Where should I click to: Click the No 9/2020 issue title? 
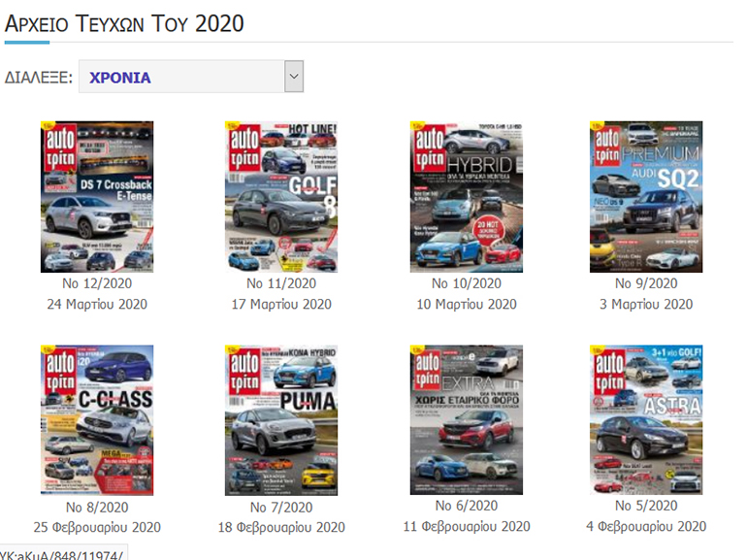click(x=646, y=283)
